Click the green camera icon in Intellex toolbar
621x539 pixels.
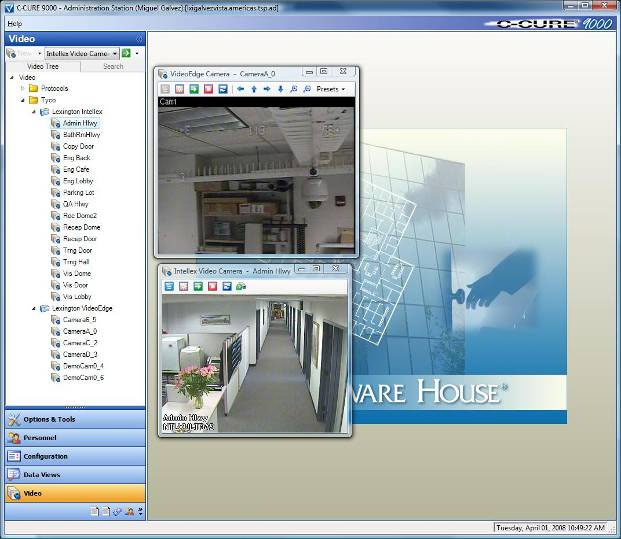point(241,286)
